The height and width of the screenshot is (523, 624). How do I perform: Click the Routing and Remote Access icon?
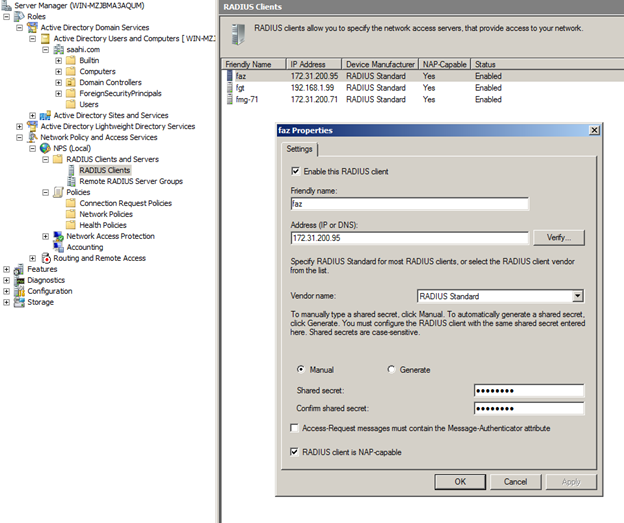pyautogui.click(x=46, y=258)
